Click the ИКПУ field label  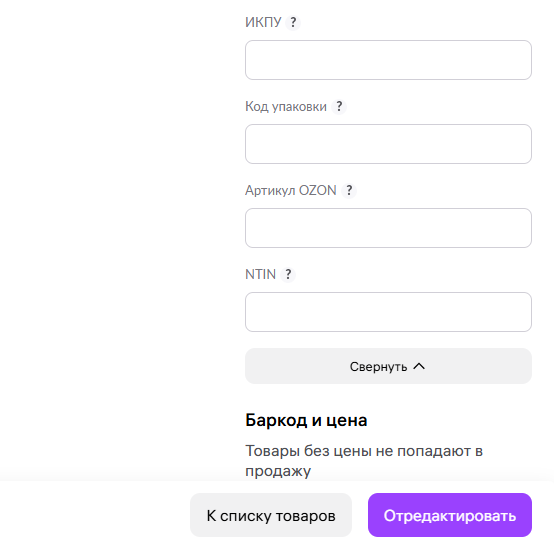coord(263,22)
